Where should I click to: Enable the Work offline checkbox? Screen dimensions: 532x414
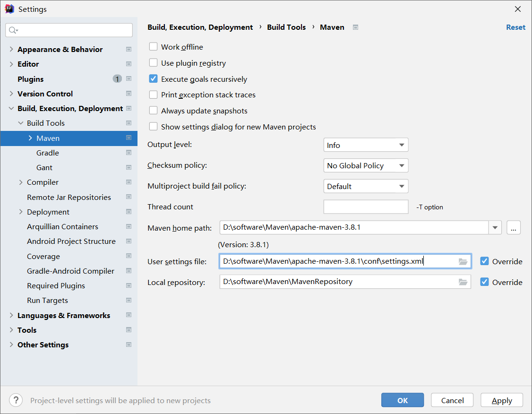coord(154,47)
